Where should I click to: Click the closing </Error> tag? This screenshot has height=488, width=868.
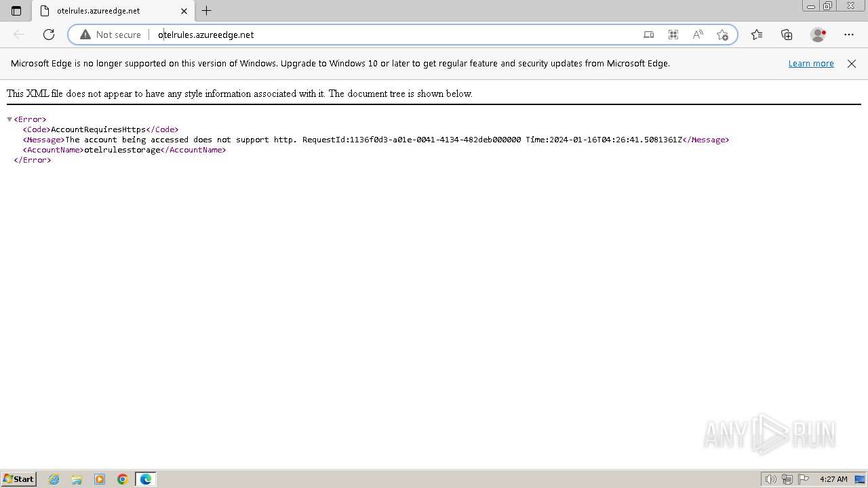coord(33,160)
